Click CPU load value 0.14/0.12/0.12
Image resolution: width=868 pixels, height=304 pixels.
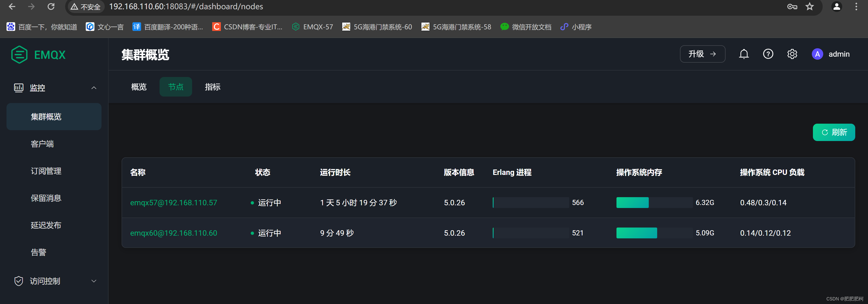pyautogui.click(x=765, y=233)
